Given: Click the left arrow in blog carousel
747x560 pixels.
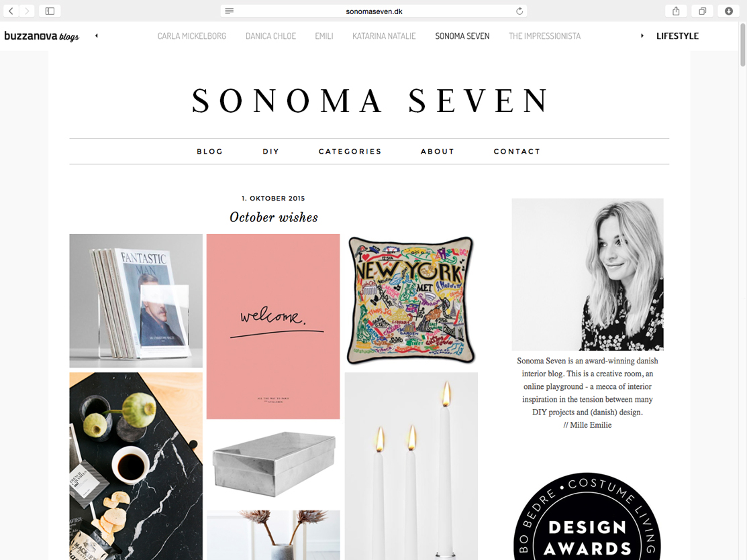Looking at the screenshot, I should [96, 36].
